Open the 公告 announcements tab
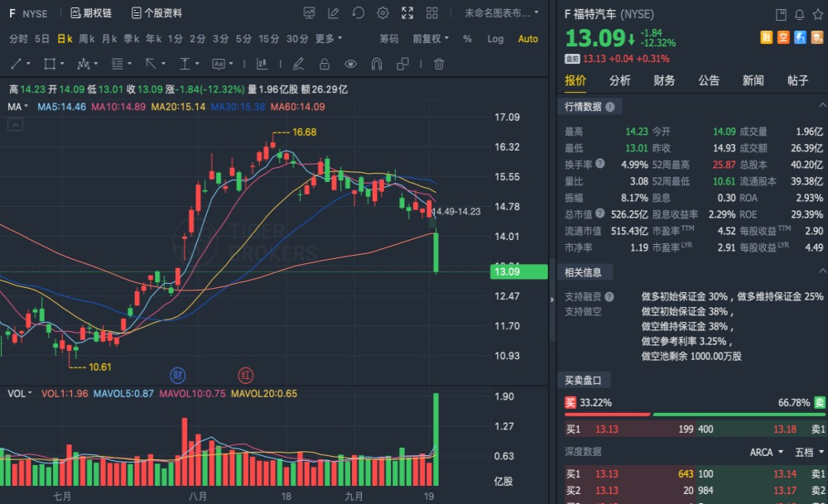Screen dimensions: 828x504 click(x=708, y=80)
